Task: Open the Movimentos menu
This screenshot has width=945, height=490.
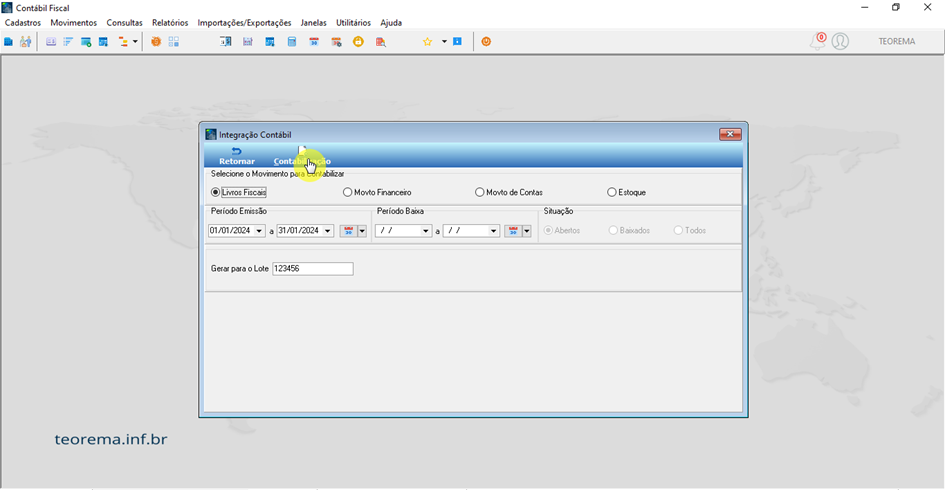Action: click(74, 23)
